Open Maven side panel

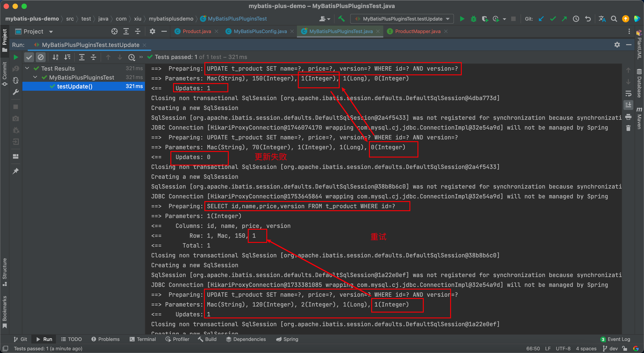(x=639, y=118)
